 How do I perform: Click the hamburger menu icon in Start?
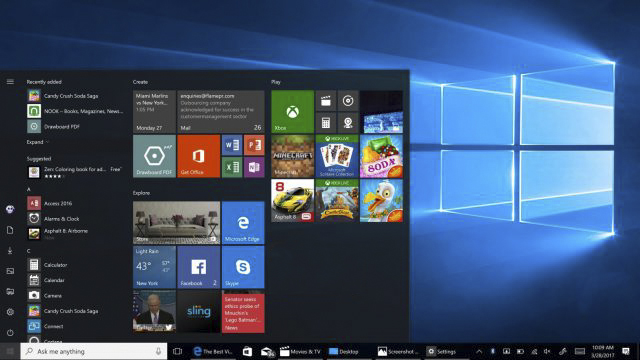point(10,82)
